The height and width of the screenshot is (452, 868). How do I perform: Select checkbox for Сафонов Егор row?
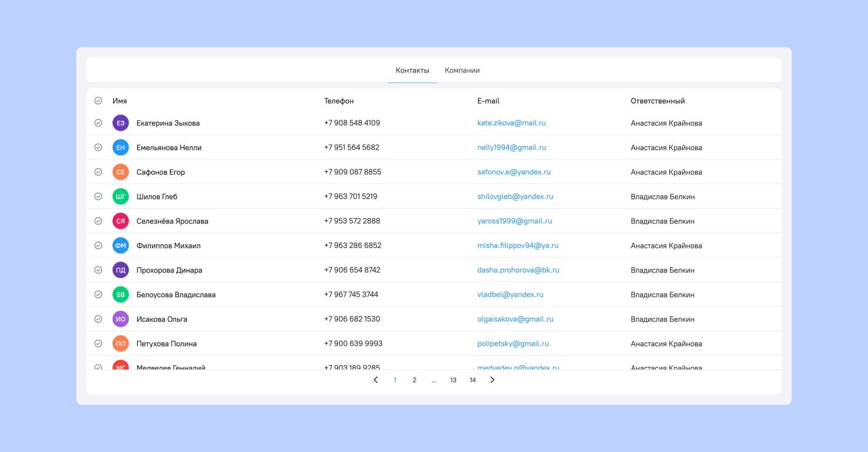tap(98, 172)
